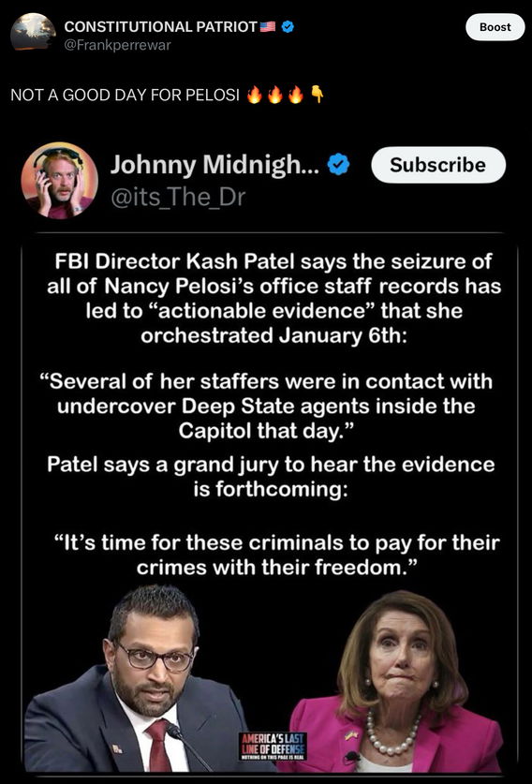Click the first fire emoji in the post
Viewport: 532px width, 784px height.
point(255,95)
